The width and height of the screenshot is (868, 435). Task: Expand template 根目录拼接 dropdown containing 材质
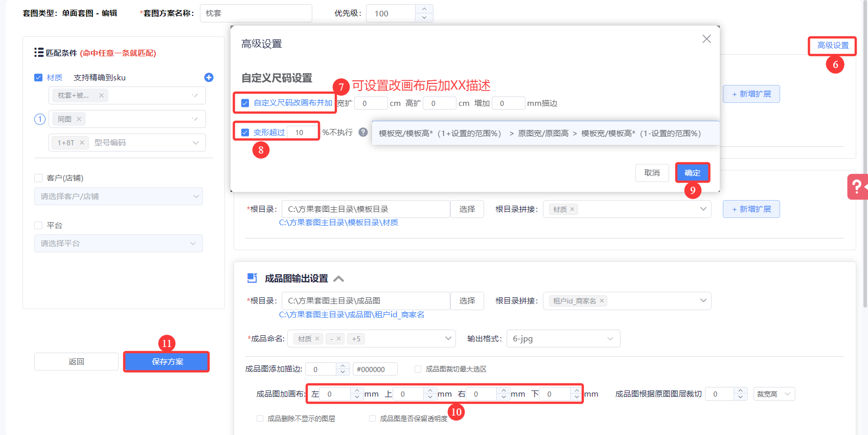pos(703,209)
